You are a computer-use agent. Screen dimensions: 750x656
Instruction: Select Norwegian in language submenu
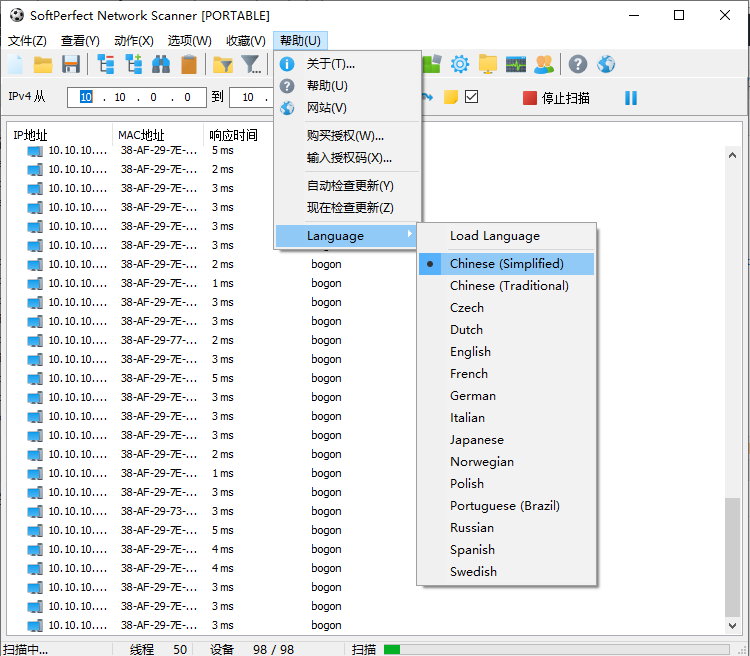(x=507, y=462)
